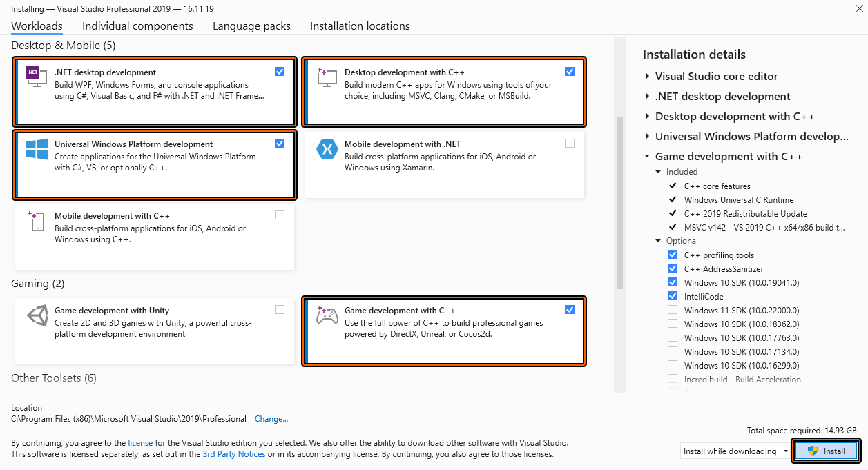Disable the C++ AddressSanitizer optional component
868x470 pixels.
673,269
